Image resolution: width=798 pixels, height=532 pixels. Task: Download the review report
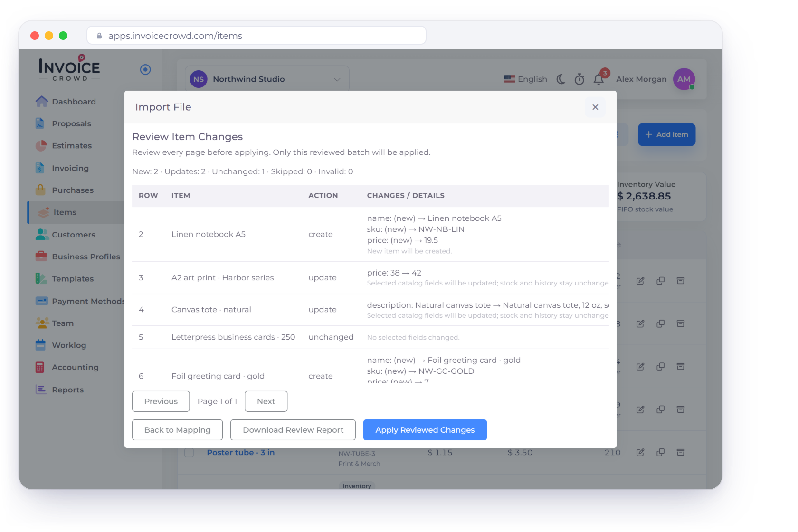(x=293, y=430)
